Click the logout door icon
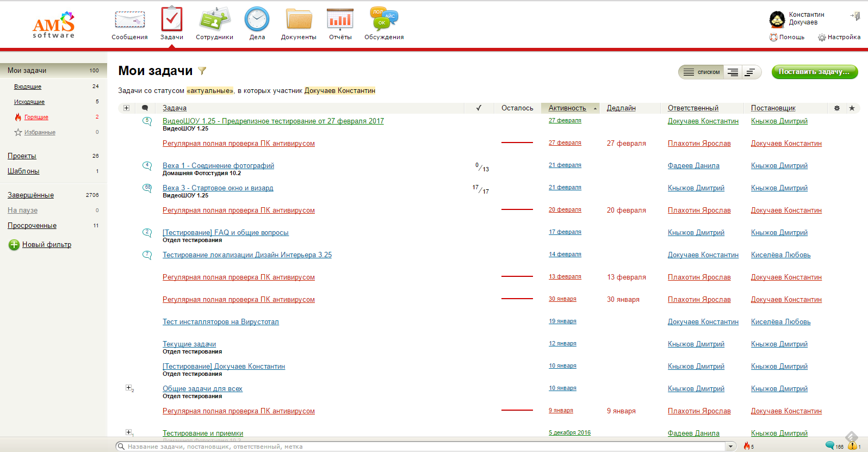The image size is (868, 452). point(855,16)
